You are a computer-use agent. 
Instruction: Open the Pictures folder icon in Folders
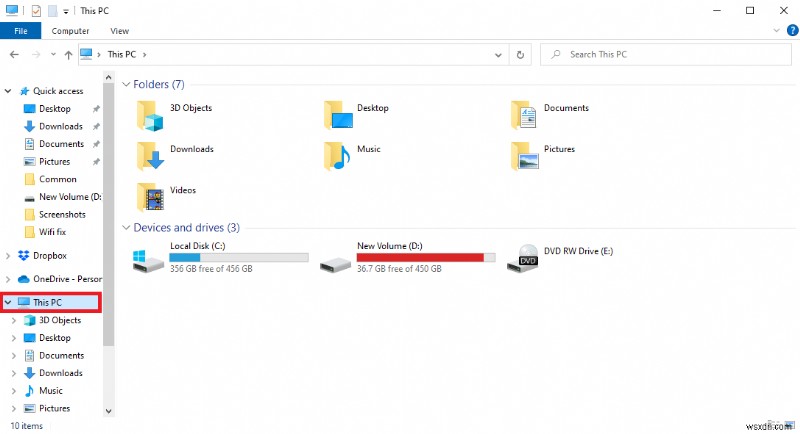(x=524, y=156)
